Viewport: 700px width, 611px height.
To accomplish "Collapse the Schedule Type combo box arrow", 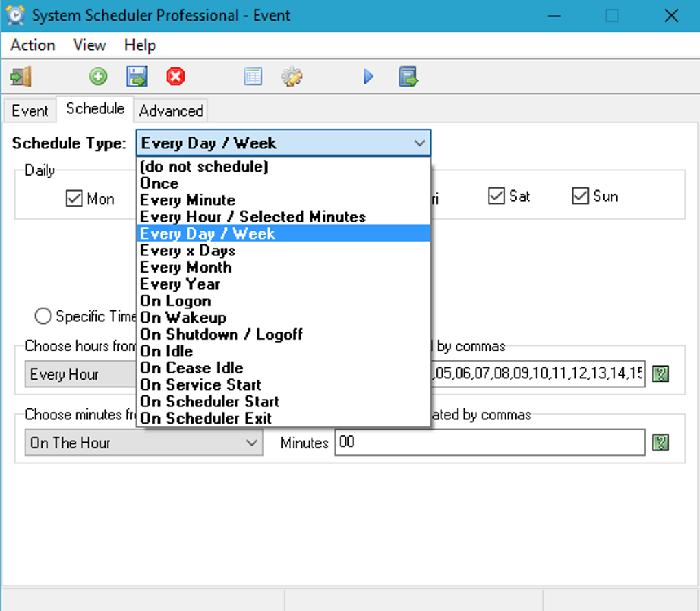I will click(x=419, y=143).
